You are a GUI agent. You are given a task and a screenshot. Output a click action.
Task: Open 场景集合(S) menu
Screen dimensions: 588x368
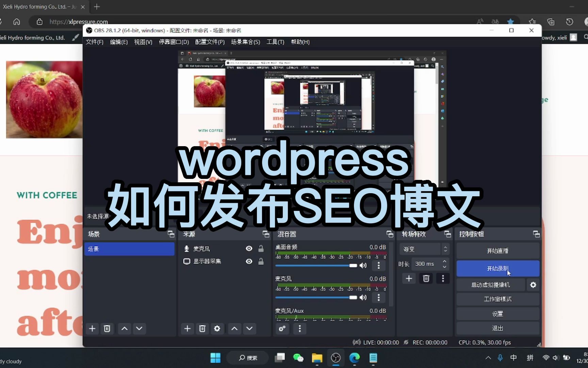tap(245, 42)
